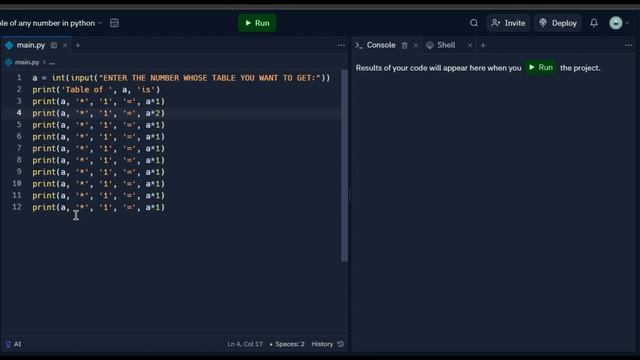Click the layout icon next to project title
Viewport: 640px width, 360px height.
(x=114, y=23)
